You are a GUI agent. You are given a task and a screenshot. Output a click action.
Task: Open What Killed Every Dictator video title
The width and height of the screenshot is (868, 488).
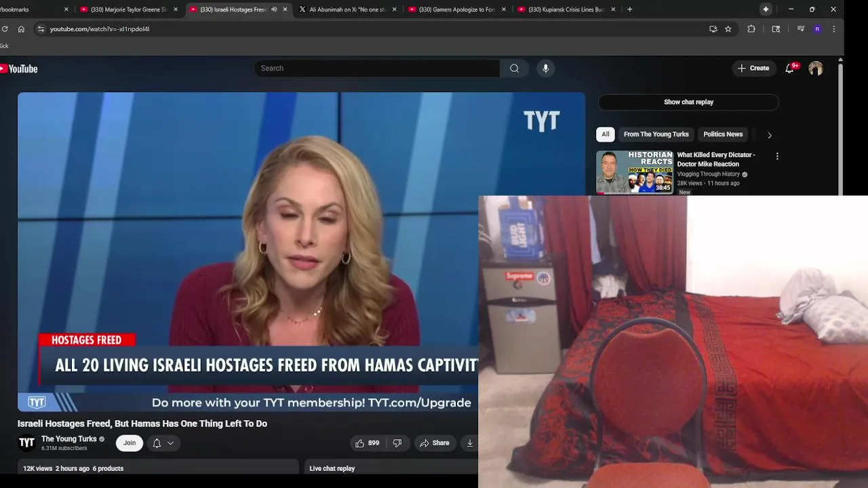point(716,159)
